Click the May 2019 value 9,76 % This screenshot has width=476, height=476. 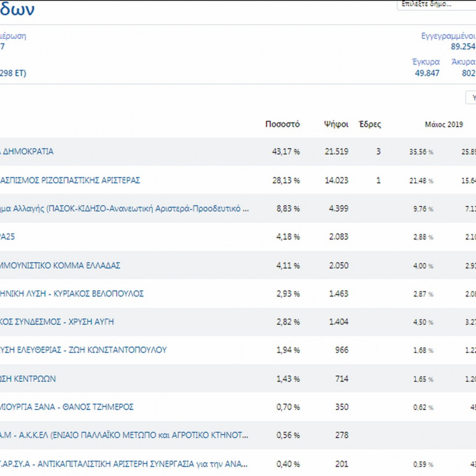(x=423, y=209)
